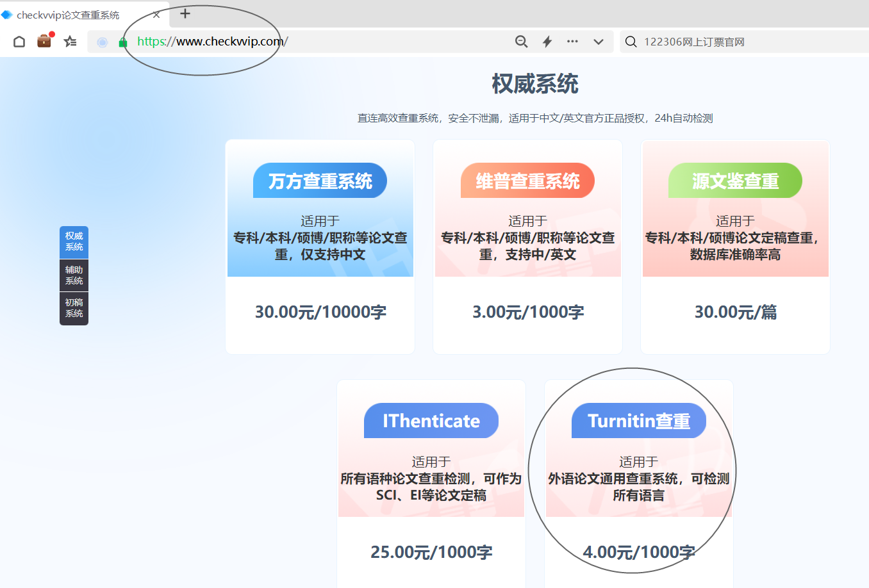This screenshot has width=869, height=588.
Task: Jump to 初稿系统 in side navigation
Action: pos(74,308)
